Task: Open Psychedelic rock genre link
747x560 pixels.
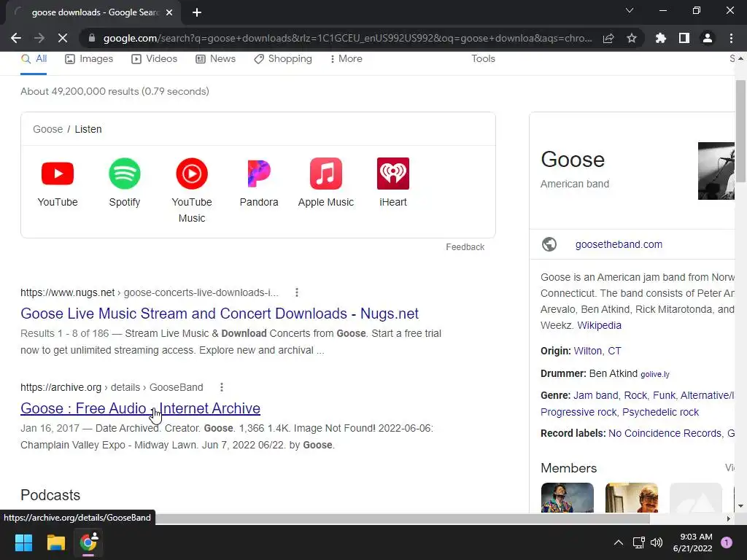Action: [660, 412]
